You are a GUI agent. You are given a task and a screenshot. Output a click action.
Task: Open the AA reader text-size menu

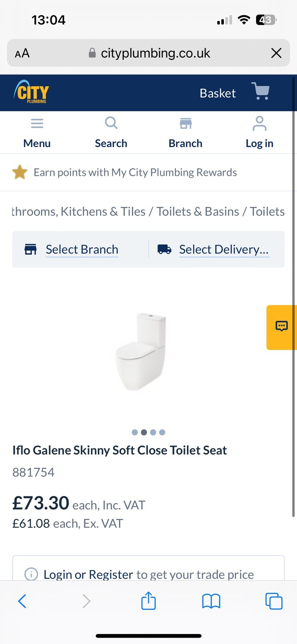[23, 53]
